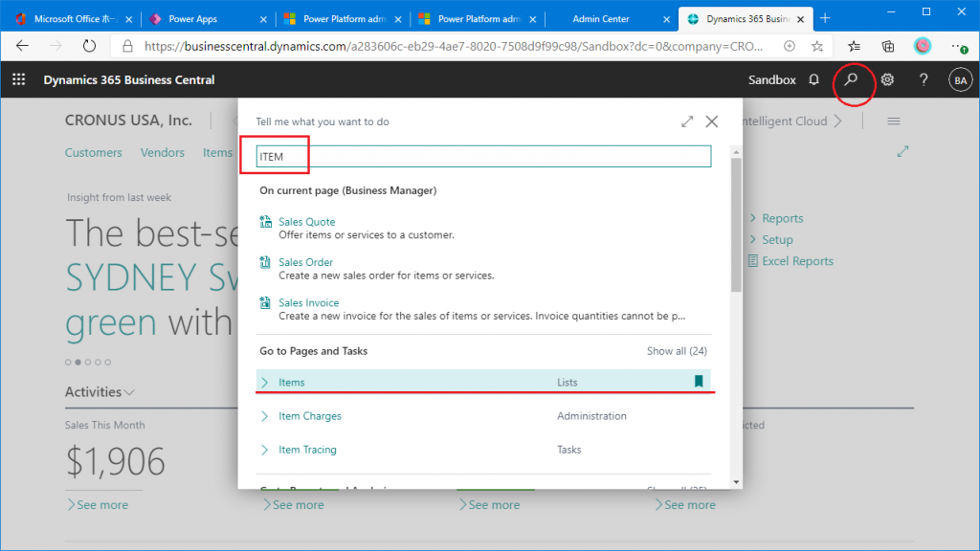Screen dimensions: 980x551
Task: Switch to the Admin Center browser tab
Action: (x=612, y=19)
